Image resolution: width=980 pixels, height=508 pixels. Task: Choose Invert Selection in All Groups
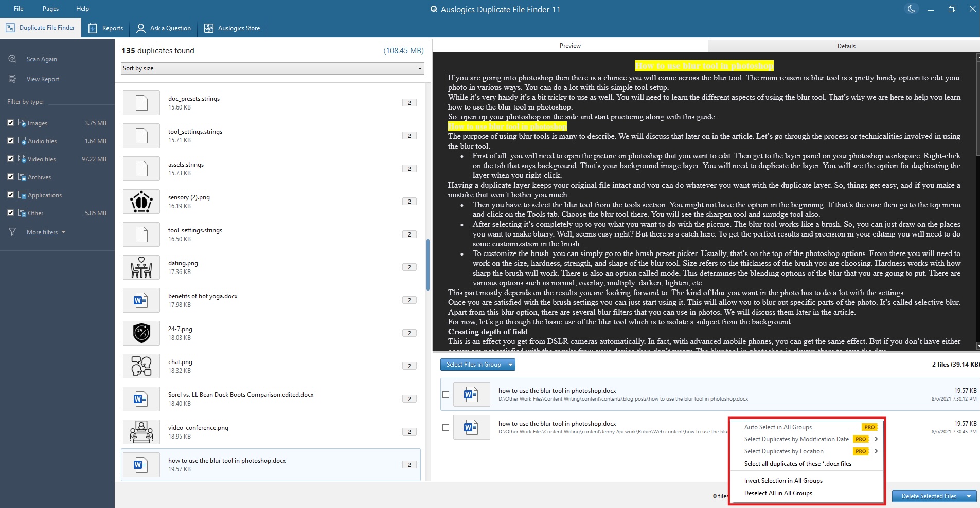tap(783, 481)
